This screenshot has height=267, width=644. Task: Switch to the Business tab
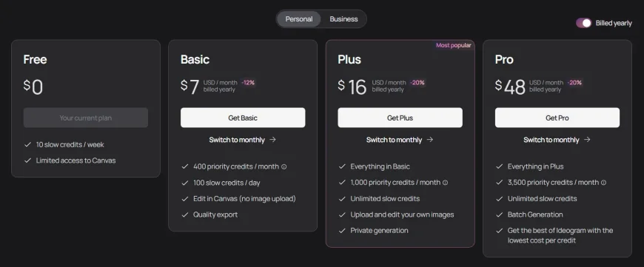click(x=343, y=19)
